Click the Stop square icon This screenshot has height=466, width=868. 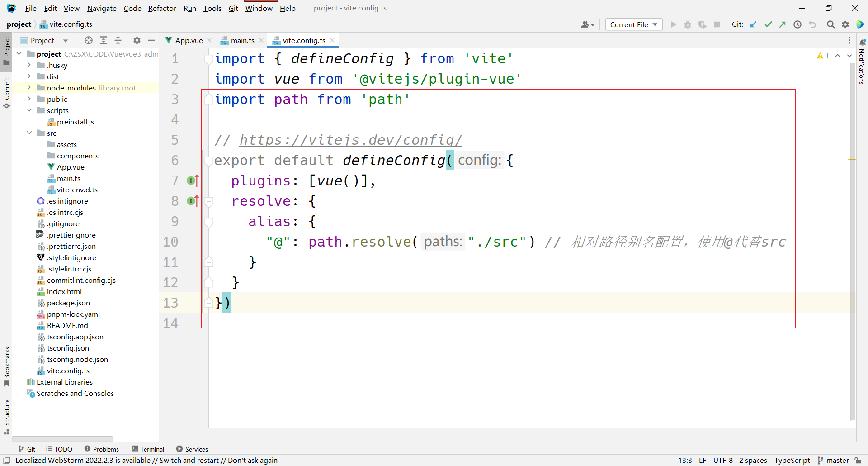(717, 24)
